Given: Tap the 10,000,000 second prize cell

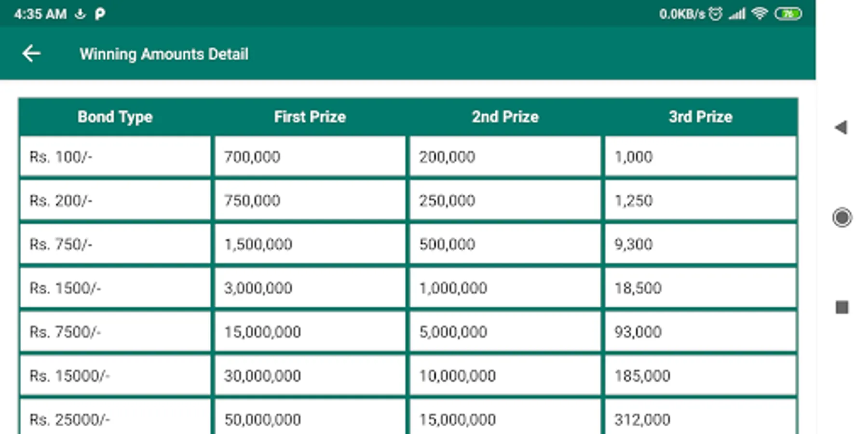Looking at the screenshot, I should [505, 376].
